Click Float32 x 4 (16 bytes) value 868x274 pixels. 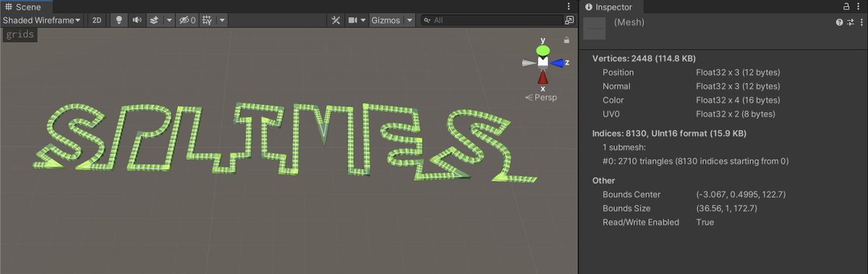tap(738, 100)
